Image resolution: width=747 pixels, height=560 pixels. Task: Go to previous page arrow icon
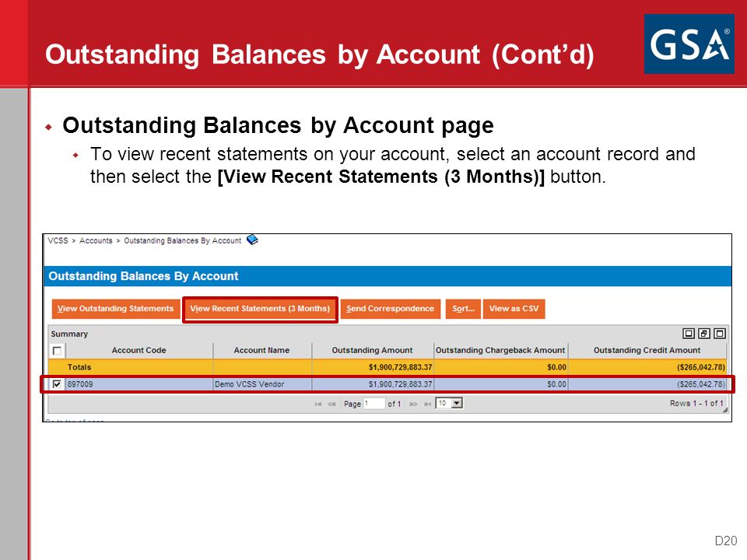coord(332,404)
